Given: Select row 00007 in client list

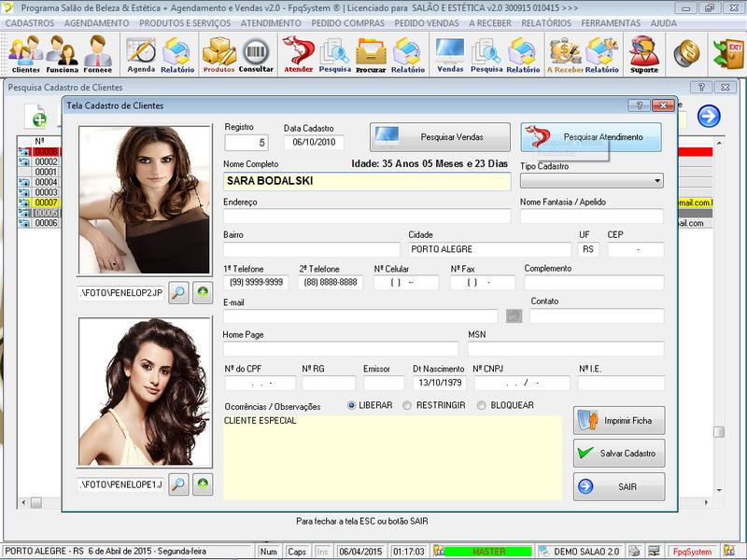Looking at the screenshot, I should click(x=46, y=203).
